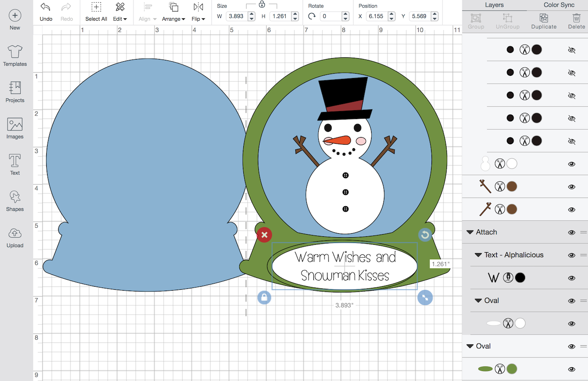Switch to the Layers tab

[x=494, y=5]
